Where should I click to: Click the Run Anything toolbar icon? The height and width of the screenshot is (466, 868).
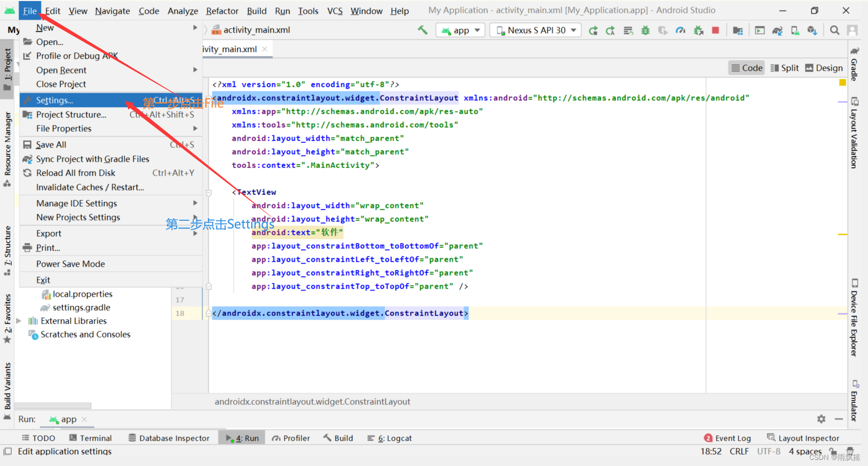[x=760, y=31]
